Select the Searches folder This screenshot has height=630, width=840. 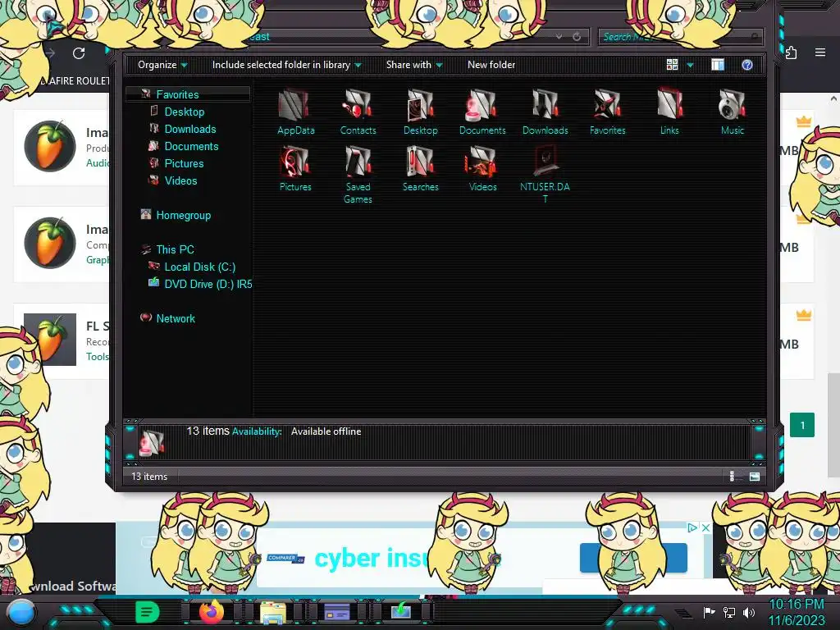421,169
